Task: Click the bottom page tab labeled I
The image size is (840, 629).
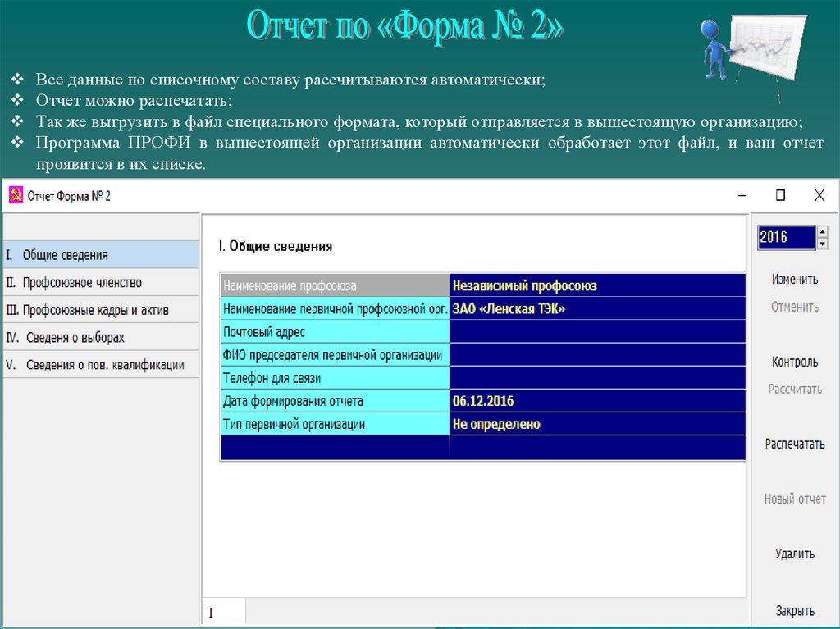Action: 223,612
